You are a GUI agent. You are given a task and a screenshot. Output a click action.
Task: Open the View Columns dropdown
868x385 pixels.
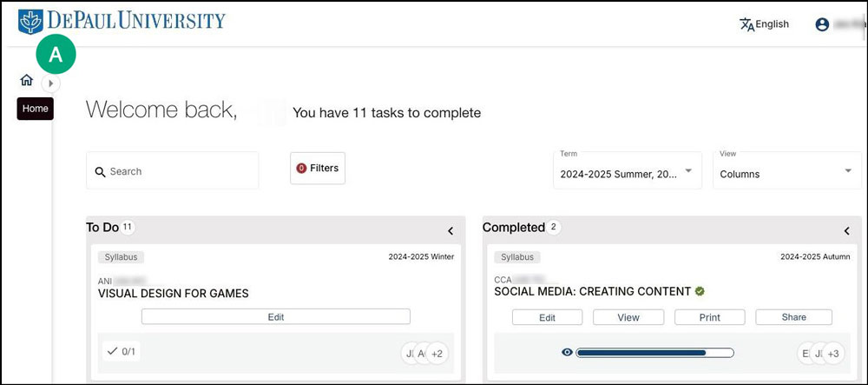coord(787,170)
